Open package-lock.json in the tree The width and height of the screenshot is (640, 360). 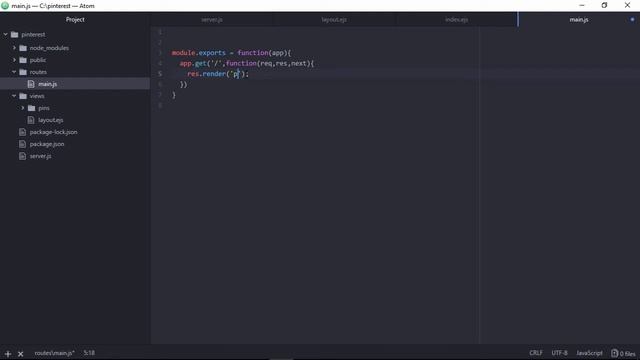(x=53, y=132)
